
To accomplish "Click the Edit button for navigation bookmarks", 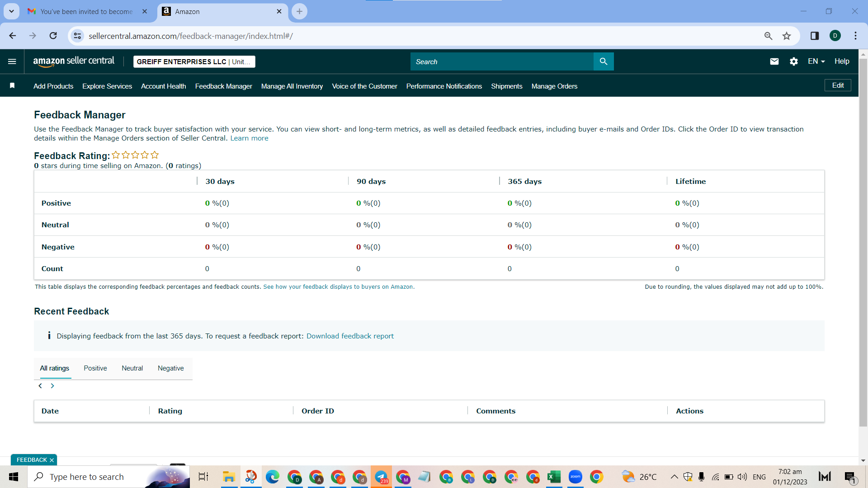I will [838, 85].
